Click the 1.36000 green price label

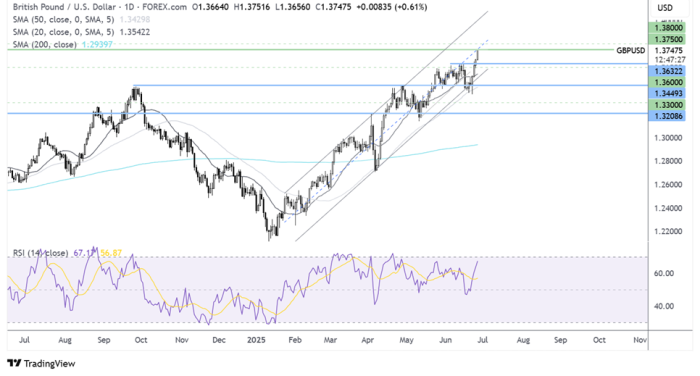click(x=668, y=82)
